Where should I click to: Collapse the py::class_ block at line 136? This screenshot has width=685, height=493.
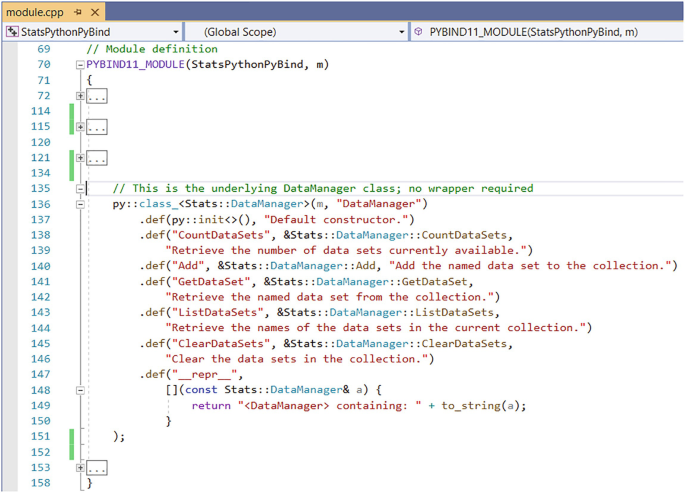click(80, 204)
